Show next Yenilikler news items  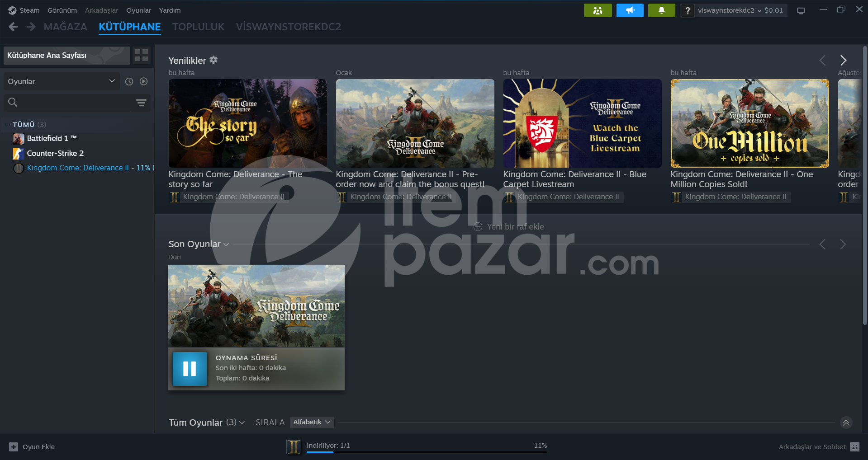coord(843,60)
